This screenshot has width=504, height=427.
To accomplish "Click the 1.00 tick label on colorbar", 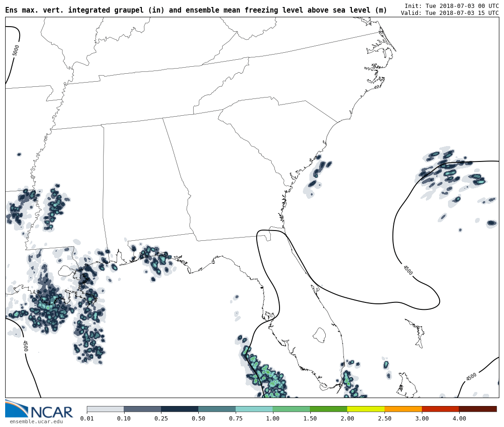I will [x=273, y=419].
